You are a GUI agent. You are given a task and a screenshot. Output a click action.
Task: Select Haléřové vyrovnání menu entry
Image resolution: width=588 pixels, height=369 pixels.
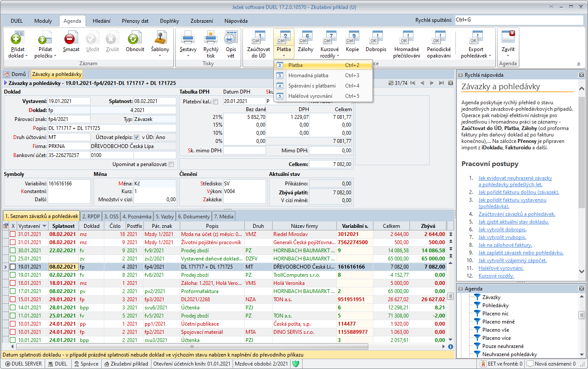tap(324, 96)
